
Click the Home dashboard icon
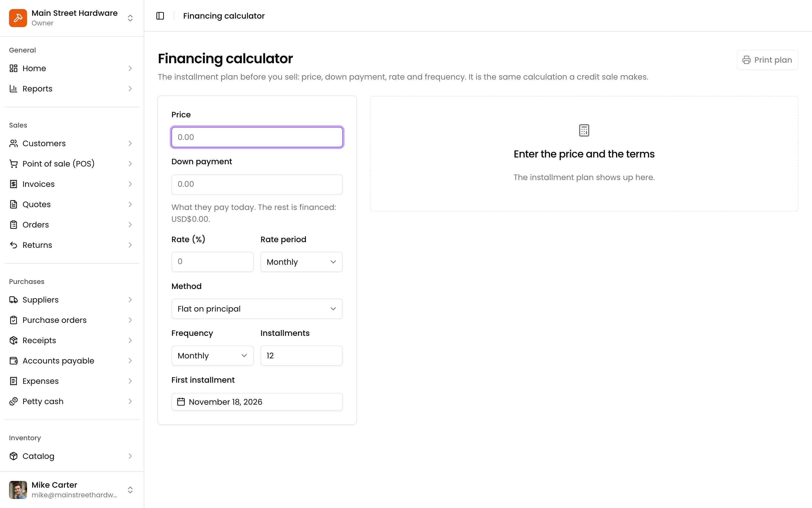(14, 68)
